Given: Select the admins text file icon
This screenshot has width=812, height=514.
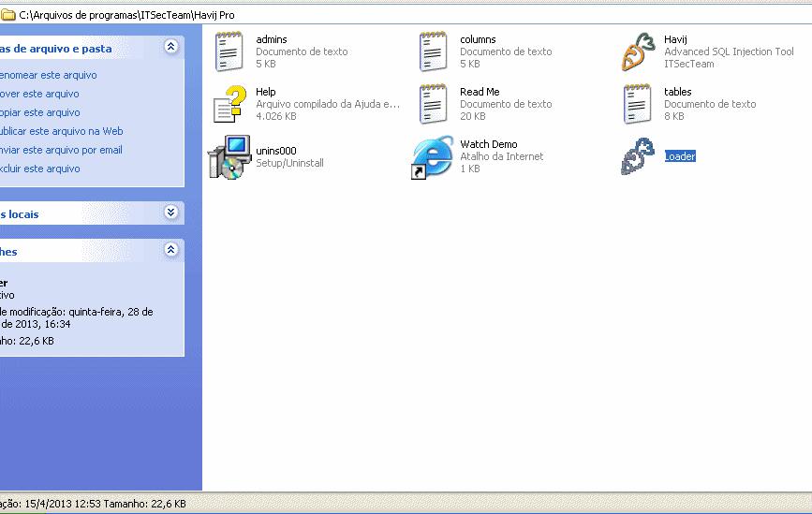Looking at the screenshot, I should pos(229,51).
